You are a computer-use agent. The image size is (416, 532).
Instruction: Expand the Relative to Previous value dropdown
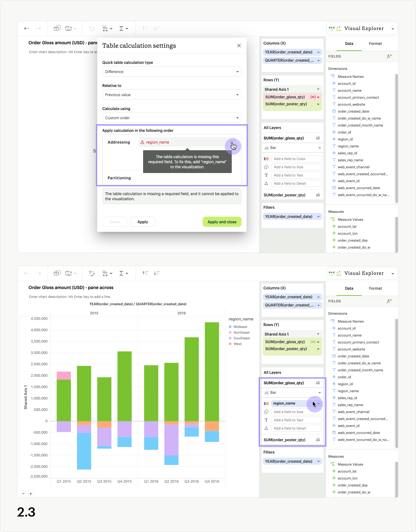coord(172,95)
